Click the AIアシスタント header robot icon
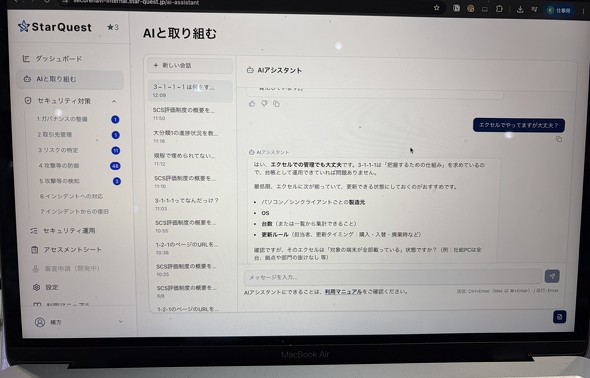This screenshot has width=590, height=378. click(250, 70)
